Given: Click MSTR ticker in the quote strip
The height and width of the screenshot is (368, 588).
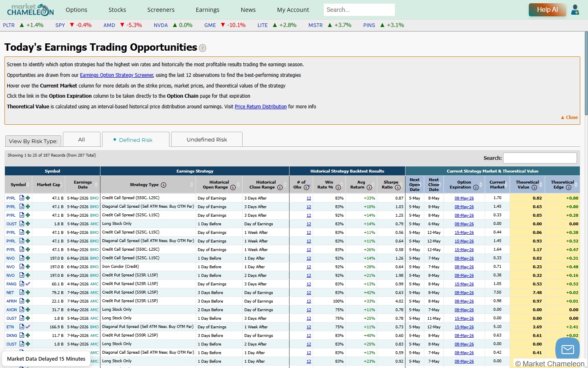Looking at the screenshot, I should tap(315, 25).
